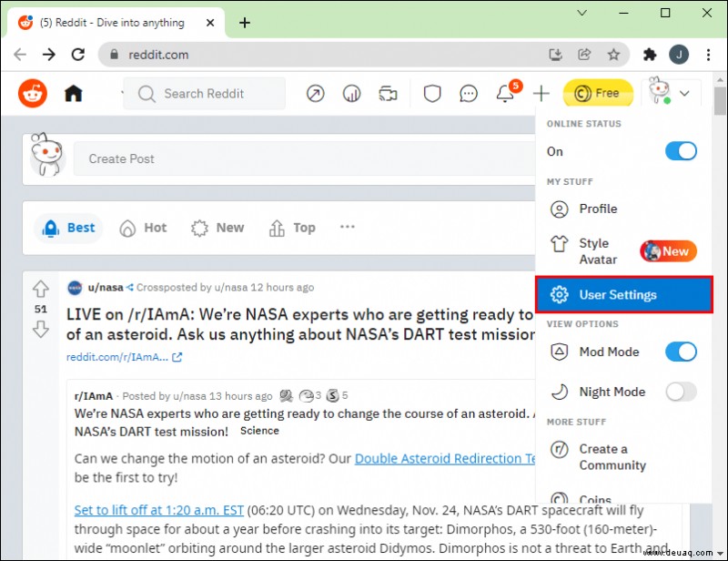Toggle the Online Status switch
This screenshot has width=728, height=561.
[x=681, y=151]
